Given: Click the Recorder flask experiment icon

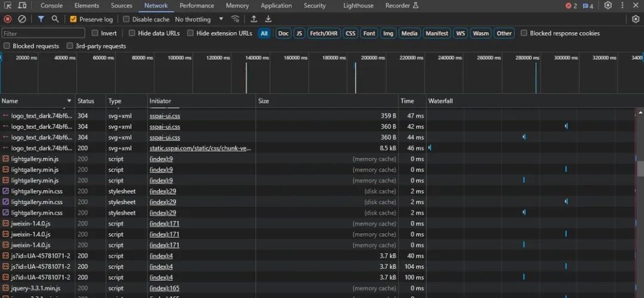Looking at the screenshot, I should (416, 6).
